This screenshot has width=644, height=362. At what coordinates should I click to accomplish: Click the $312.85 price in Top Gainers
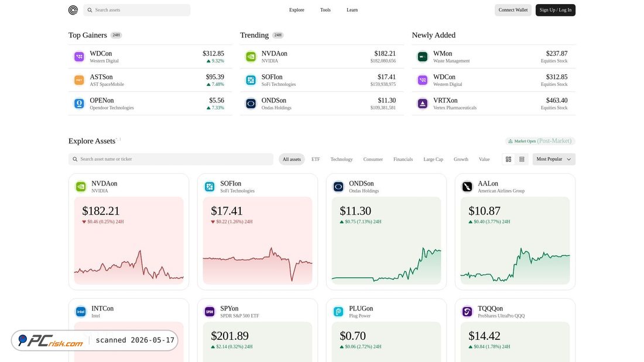pos(213,53)
